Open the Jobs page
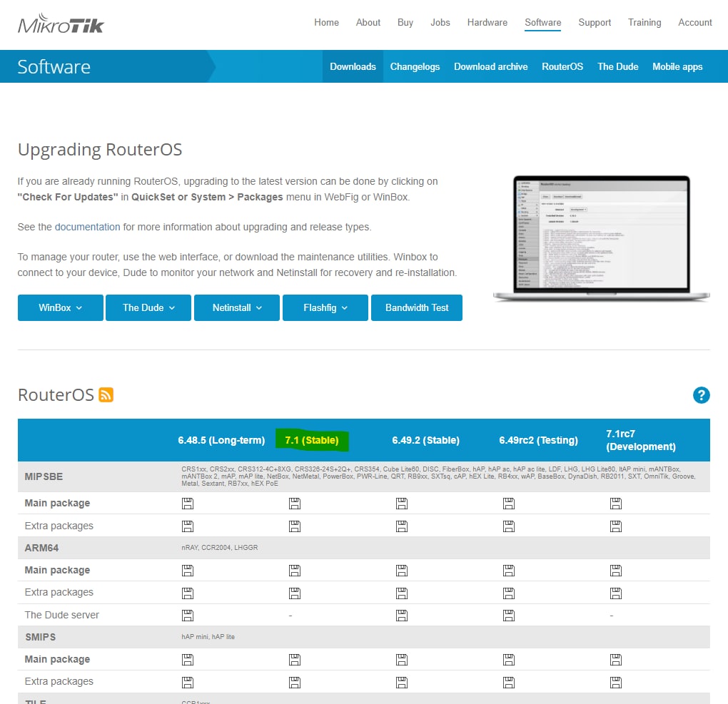 coord(440,22)
